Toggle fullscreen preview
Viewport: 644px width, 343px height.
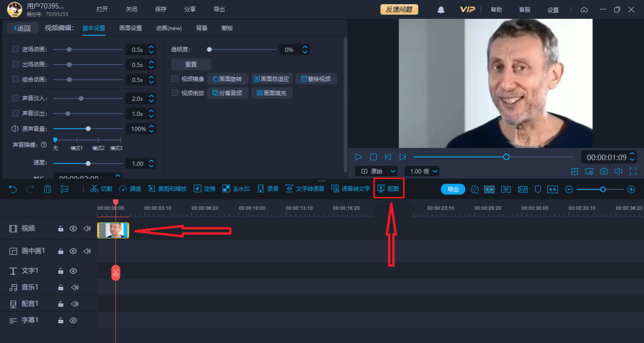[633, 171]
